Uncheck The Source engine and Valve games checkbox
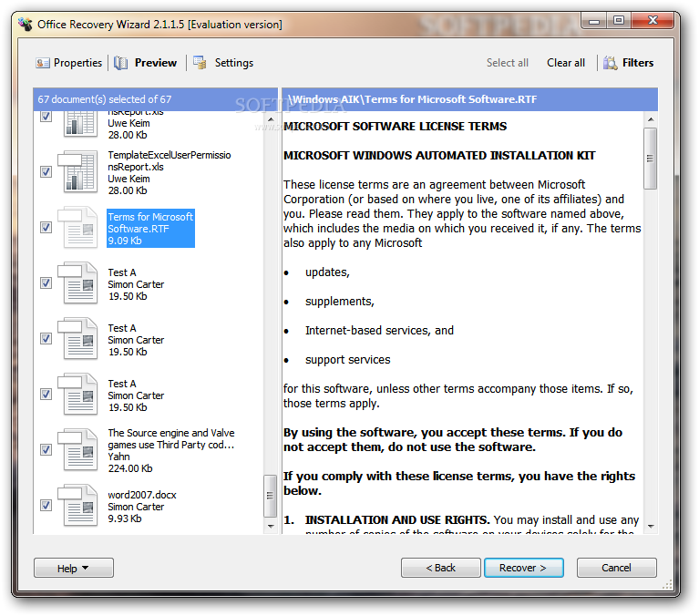The width and height of the screenshot is (699, 616). tap(46, 449)
